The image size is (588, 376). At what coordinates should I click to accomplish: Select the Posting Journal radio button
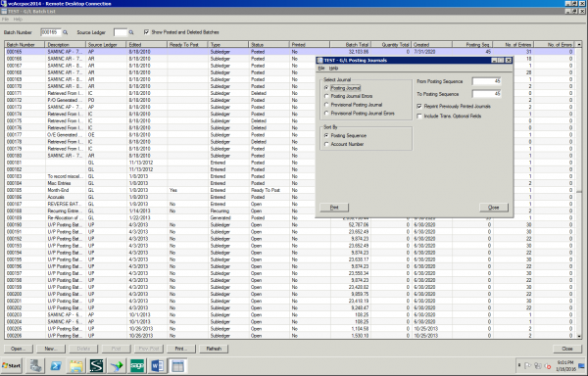click(x=326, y=88)
